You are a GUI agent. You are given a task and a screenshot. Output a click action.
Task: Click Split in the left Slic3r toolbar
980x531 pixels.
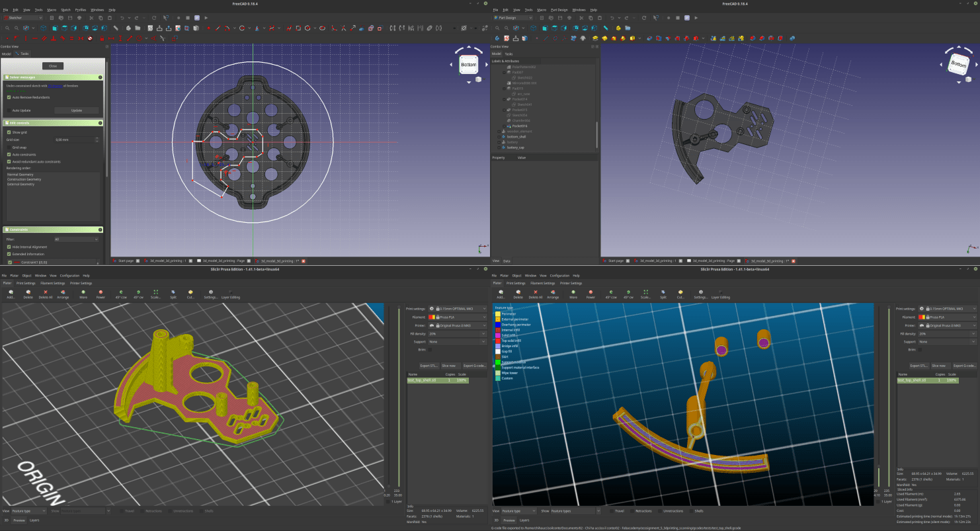tap(173, 294)
